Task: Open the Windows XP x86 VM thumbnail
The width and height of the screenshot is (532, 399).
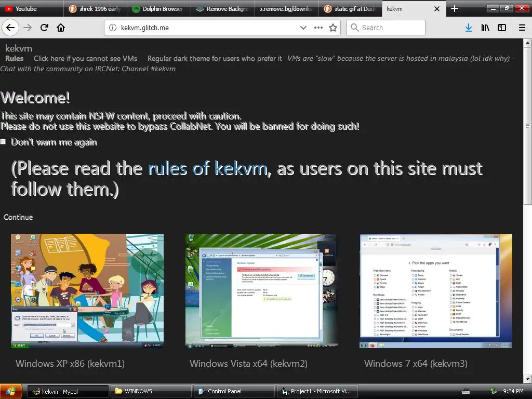Action: point(87,291)
